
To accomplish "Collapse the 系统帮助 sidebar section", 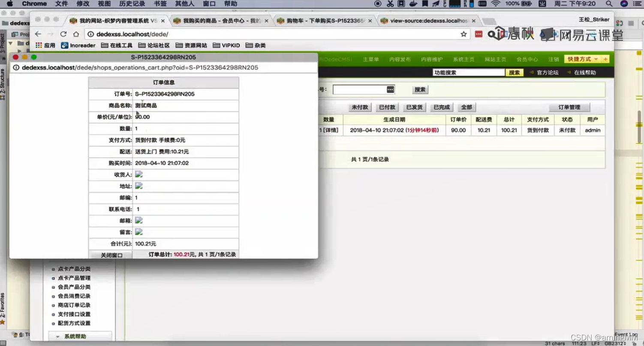I will click(x=80, y=337).
